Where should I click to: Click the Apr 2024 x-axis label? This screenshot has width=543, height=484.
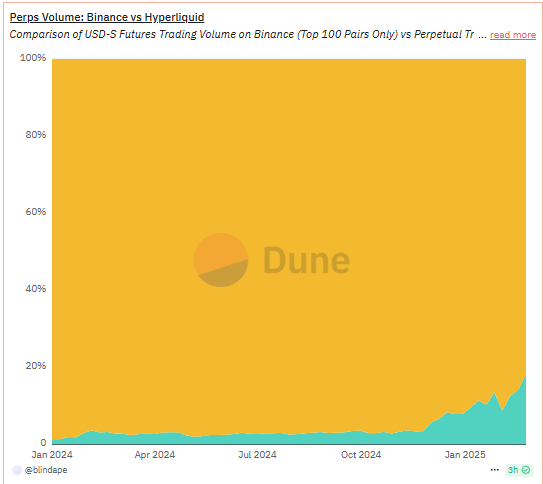(x=155, y=455)
